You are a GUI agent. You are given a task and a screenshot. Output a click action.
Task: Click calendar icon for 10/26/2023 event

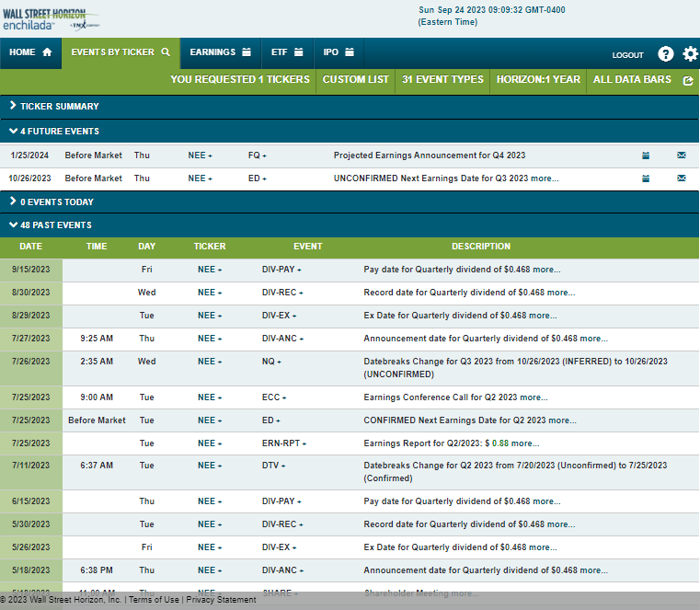click(x=646, y=178)
